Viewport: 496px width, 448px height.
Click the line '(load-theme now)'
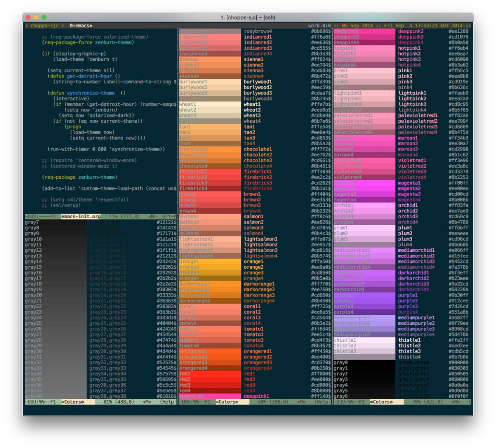pyautogui.click(x=92, y=132)
